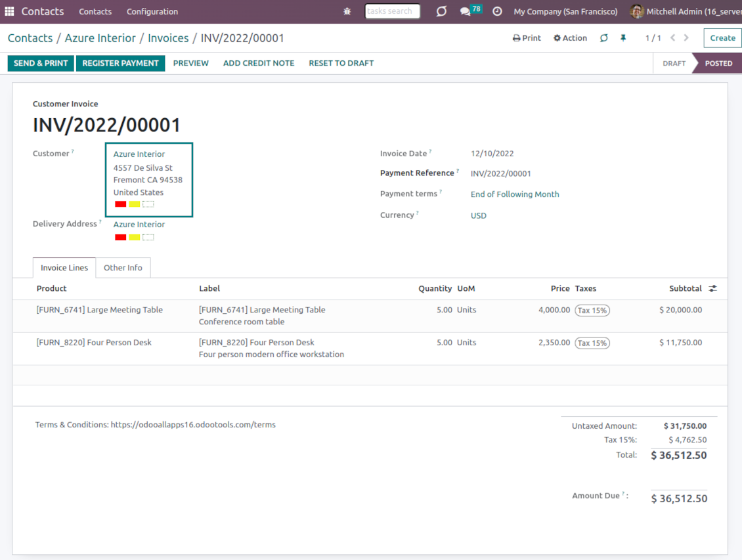Click Amount Due help question mark
This screenshot has width=742, height=560.
tap(623, 493)
